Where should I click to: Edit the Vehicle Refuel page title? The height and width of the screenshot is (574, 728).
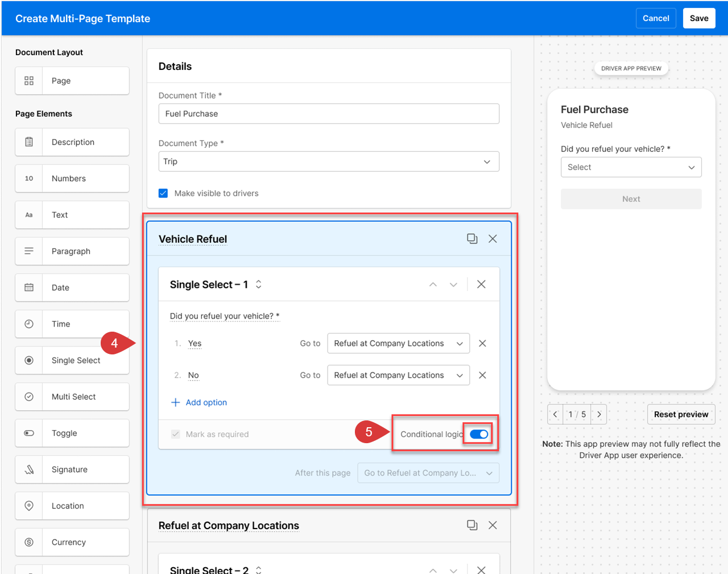(193, 239)
